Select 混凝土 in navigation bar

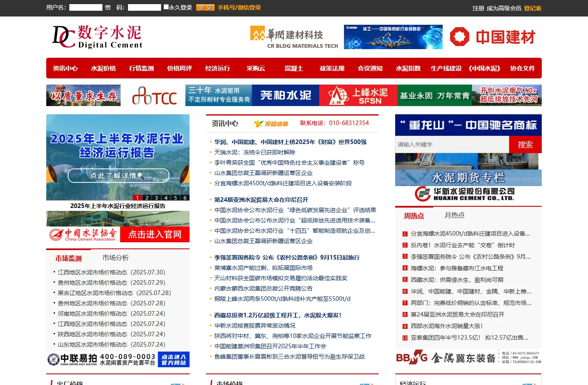click(294, 68)
